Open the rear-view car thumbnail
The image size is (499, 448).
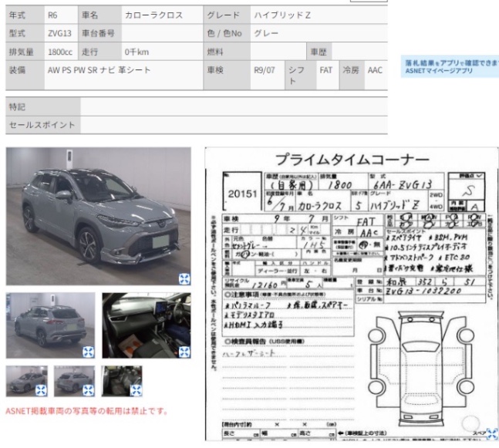pyautogui.click(x=50, y=325)
